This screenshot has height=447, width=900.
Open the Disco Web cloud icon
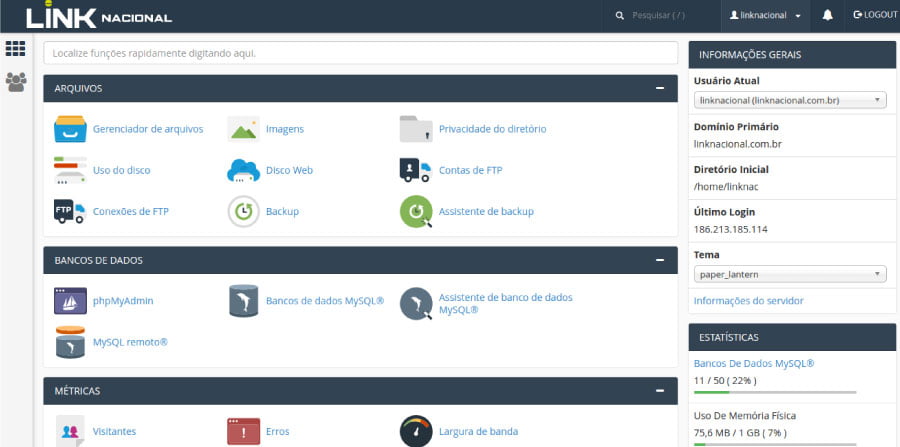pyautogui.click(x=244, y=170)
